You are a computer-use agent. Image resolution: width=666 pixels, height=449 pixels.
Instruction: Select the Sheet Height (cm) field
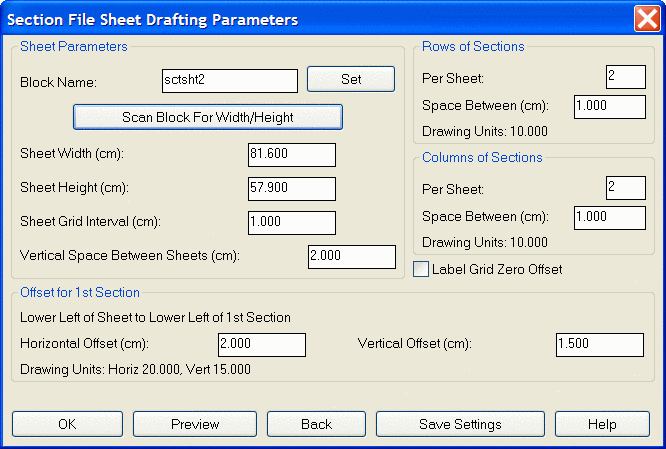pos(292,189)
